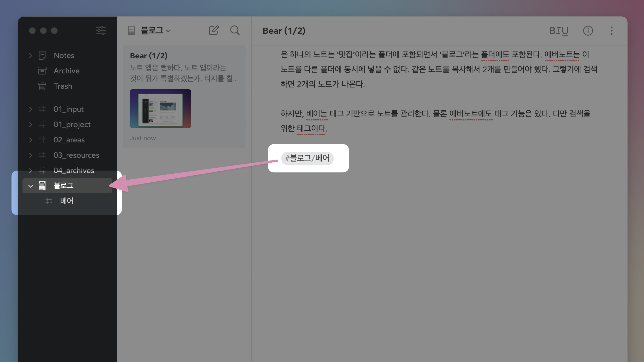Select Notes in the sidebar
The width and height of the screenshot is (644, 362).
pos(64,55)
